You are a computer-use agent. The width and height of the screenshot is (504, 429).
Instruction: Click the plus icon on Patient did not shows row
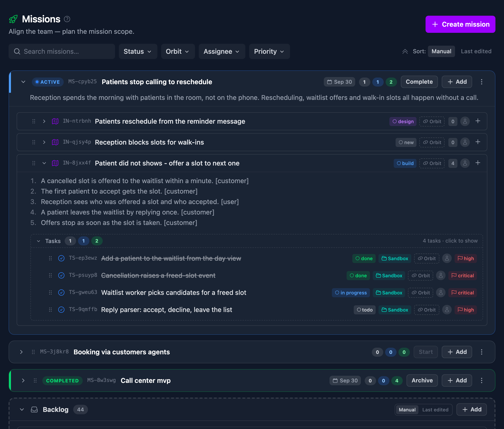tap(478, 163)
